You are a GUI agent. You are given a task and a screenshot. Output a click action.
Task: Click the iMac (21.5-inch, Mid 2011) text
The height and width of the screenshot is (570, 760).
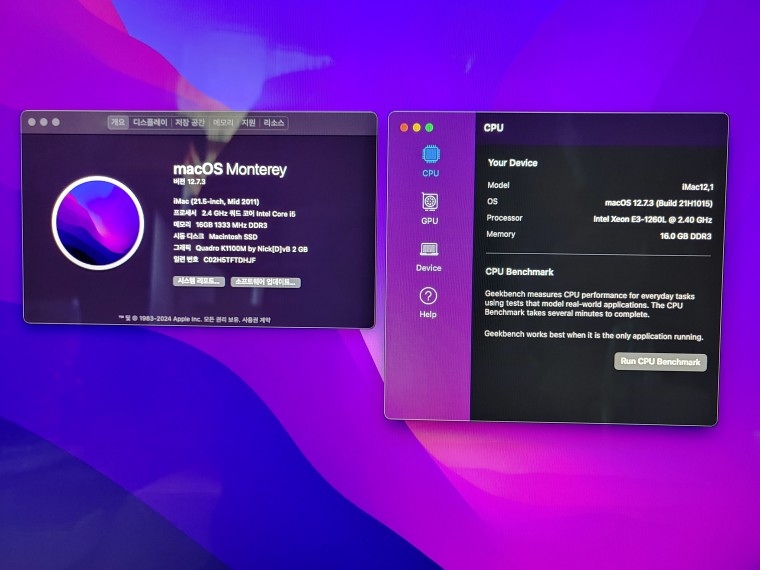216,201
